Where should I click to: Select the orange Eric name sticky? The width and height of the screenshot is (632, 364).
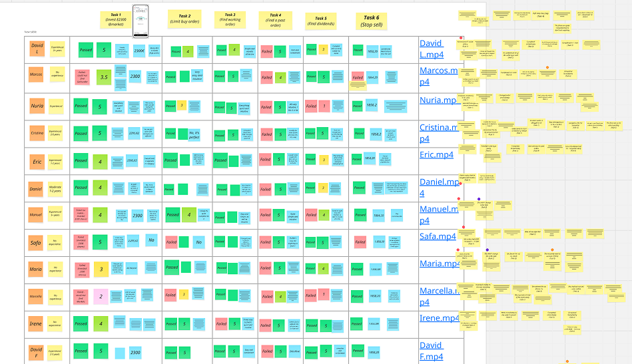pos(37,162)
